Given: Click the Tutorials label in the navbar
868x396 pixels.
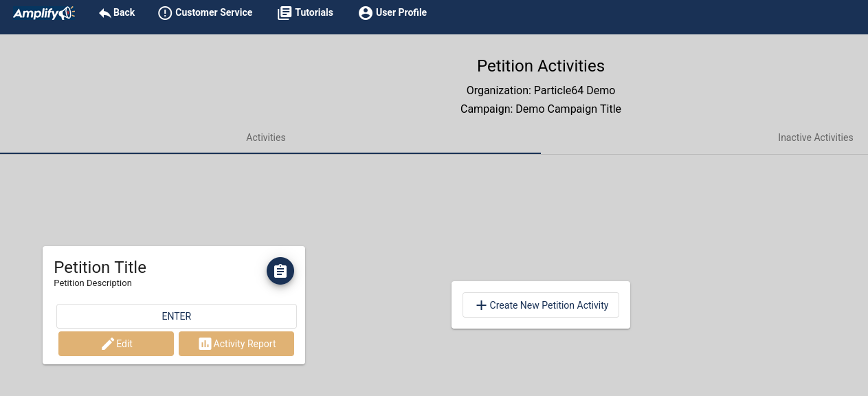Looking at the screenshot, I should coord(313,12).
